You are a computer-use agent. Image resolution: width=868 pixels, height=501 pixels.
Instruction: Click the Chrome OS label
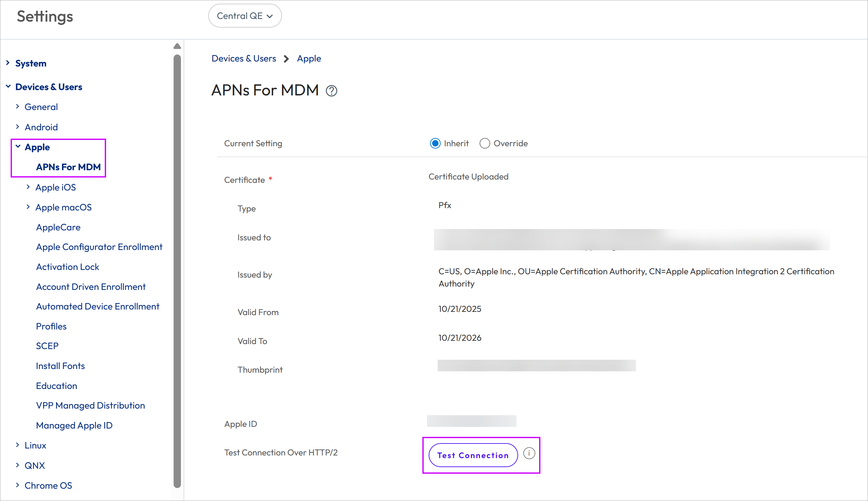coord(48,485)
